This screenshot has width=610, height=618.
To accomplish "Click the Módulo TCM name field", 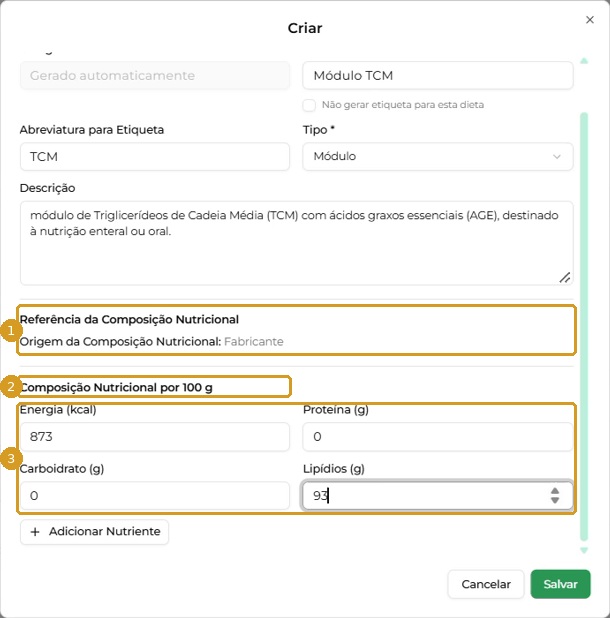I will (x=437, y=75).
